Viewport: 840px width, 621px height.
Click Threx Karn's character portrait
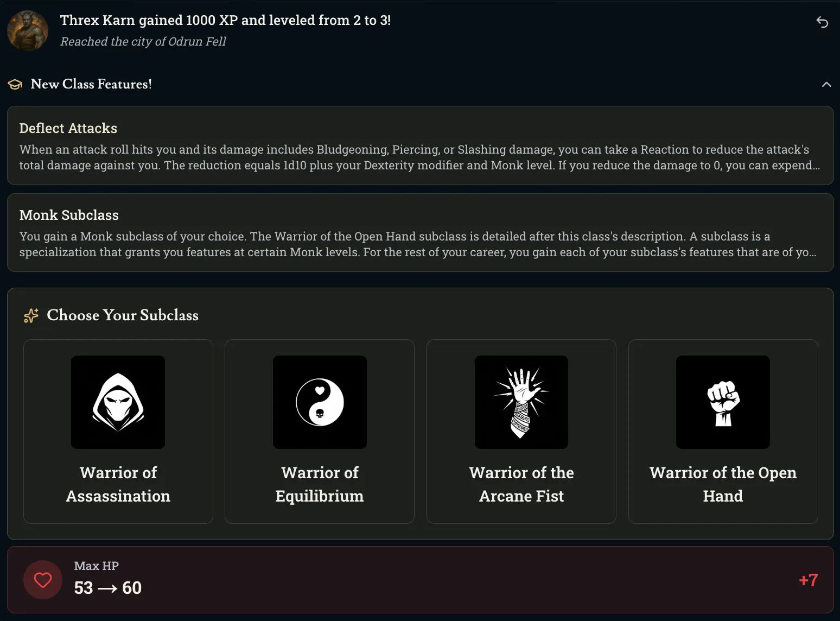click(28, 30)
